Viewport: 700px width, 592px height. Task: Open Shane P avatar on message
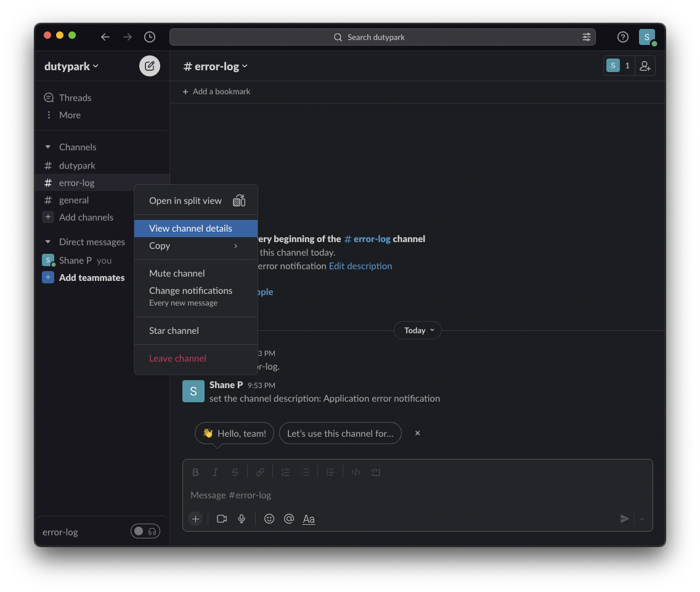tap(193, 391)
